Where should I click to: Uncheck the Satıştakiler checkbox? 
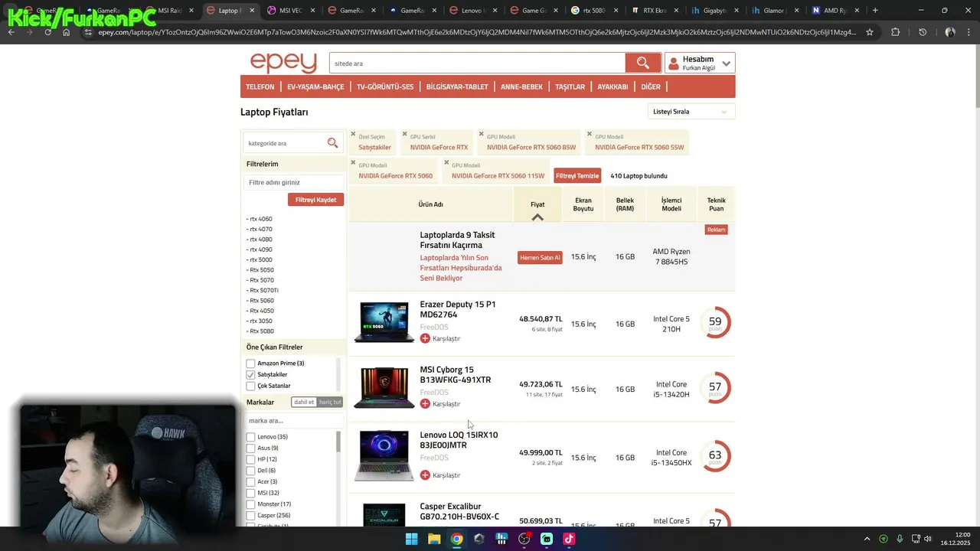[250, 375]
